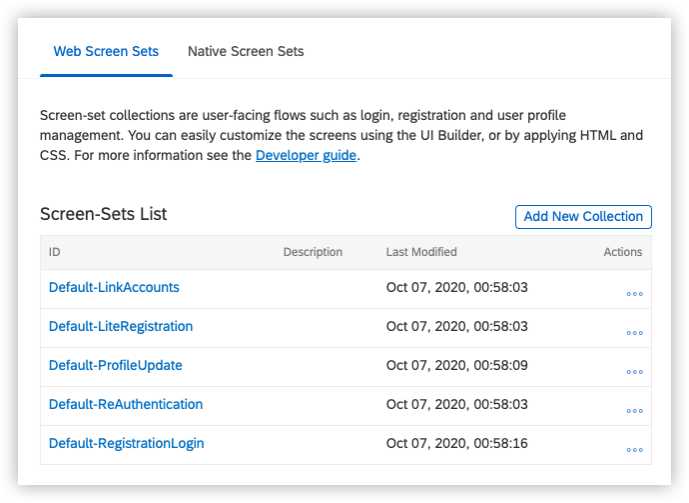
Task: Open actions menu for Default-RegistrationLogin
Action: [634, 450]
